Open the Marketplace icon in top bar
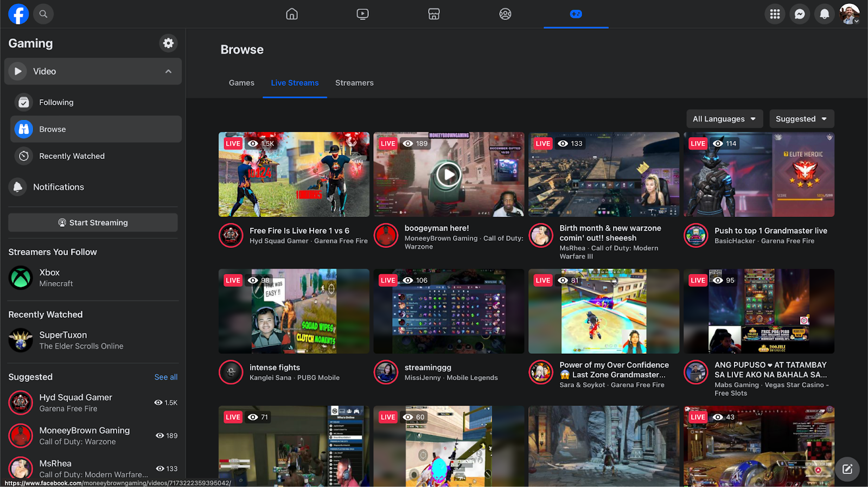 [x=434, y=14]
